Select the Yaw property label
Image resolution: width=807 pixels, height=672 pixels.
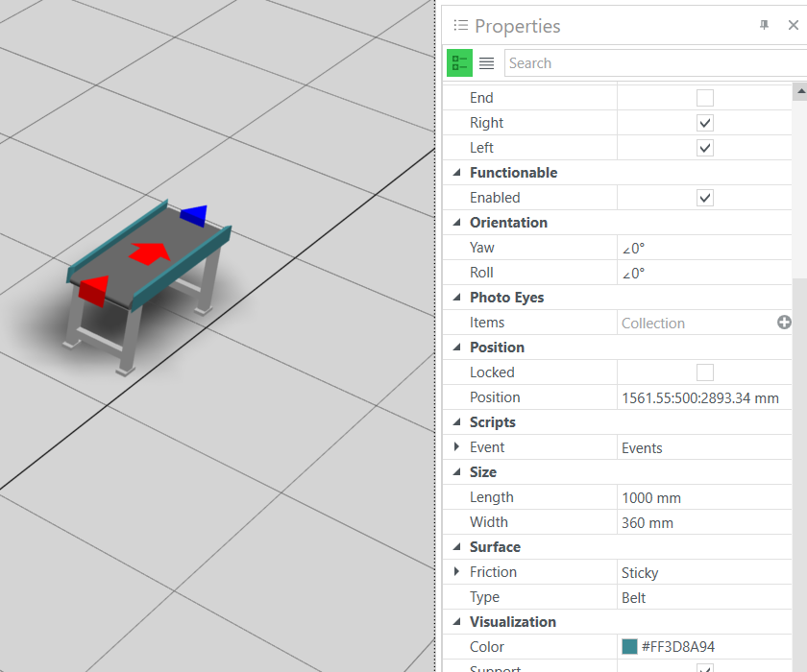[481, 248]
